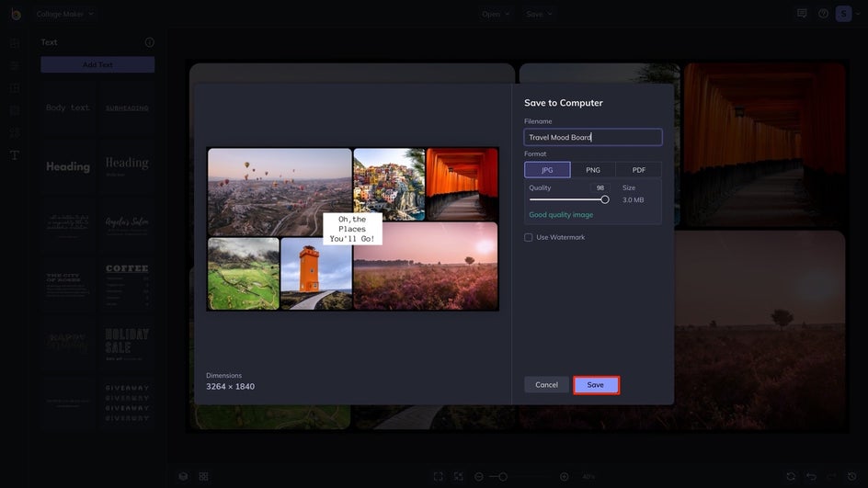Open the Save dropdown in top bar
868x488 pixels.
pos(539,14)
